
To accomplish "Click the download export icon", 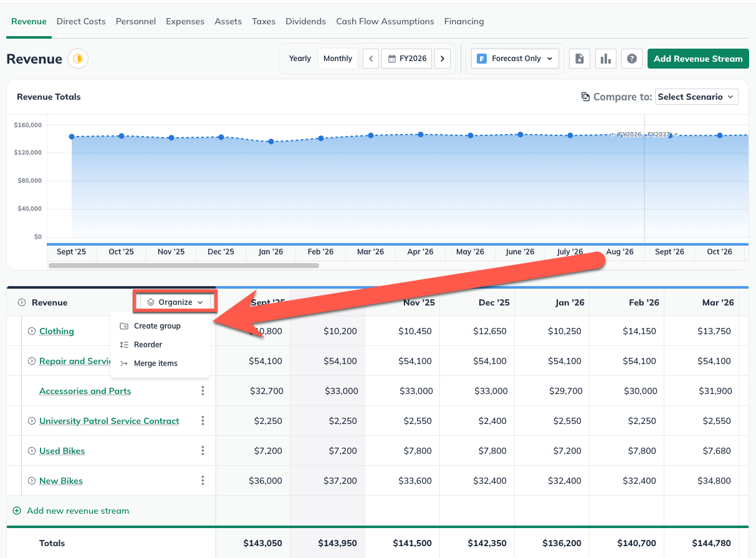I will click(580, 59).
